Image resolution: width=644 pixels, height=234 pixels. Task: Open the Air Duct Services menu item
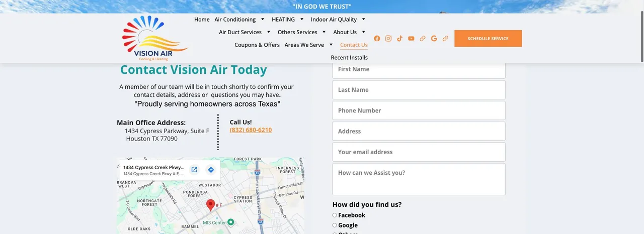pos(240,32)
